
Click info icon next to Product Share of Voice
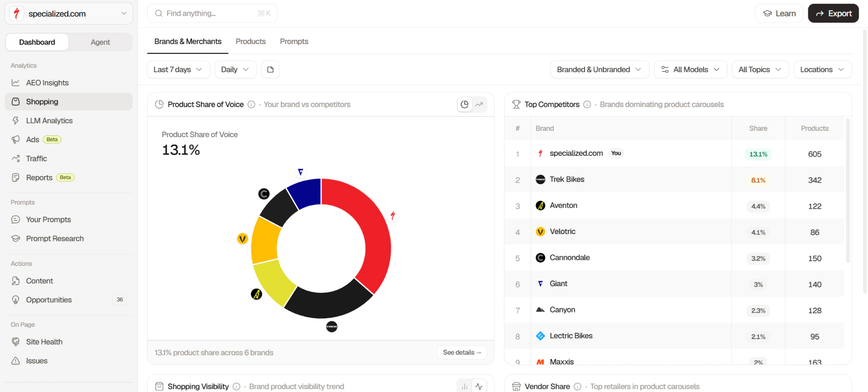(251, 105)
